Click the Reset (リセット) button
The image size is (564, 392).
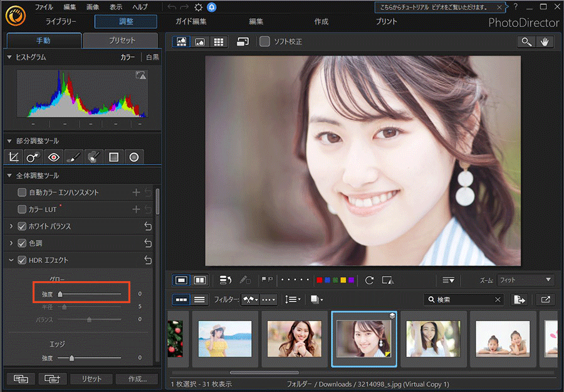(x=91, y=379)
